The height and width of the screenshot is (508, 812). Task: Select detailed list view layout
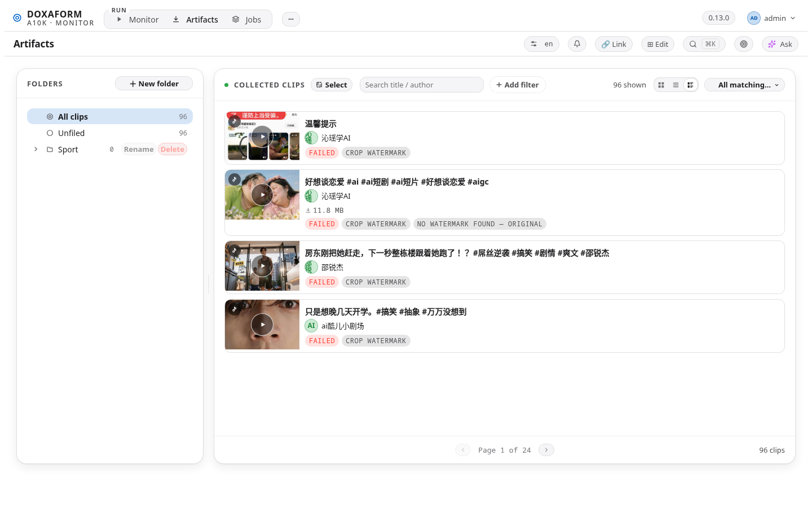(x=690, y=85)
